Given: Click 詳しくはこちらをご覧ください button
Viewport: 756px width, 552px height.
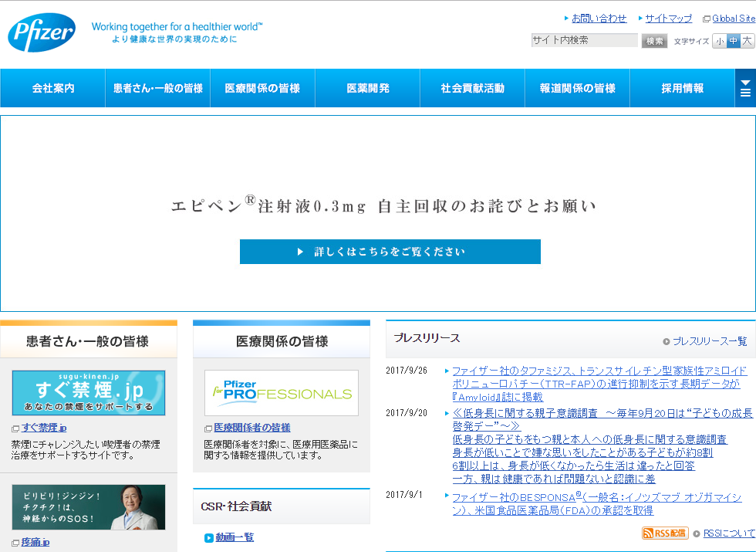Looking at the screenshot, I should [x=390, y=252].
